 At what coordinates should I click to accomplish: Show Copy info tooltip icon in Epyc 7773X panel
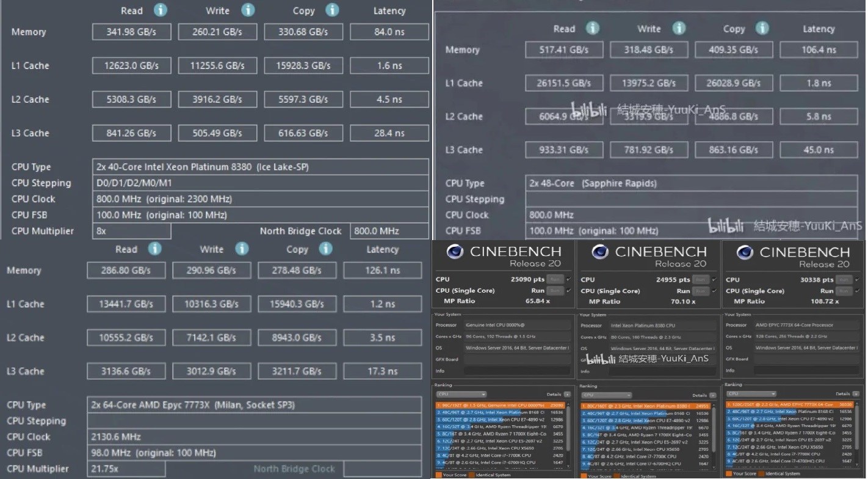pyautogui.click(x=326, y=249)
